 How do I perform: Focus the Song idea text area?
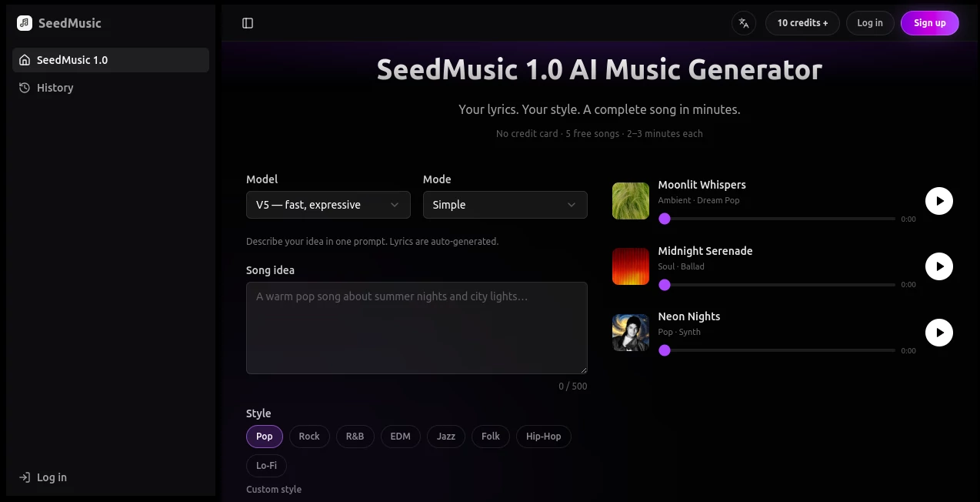(417, 328)
